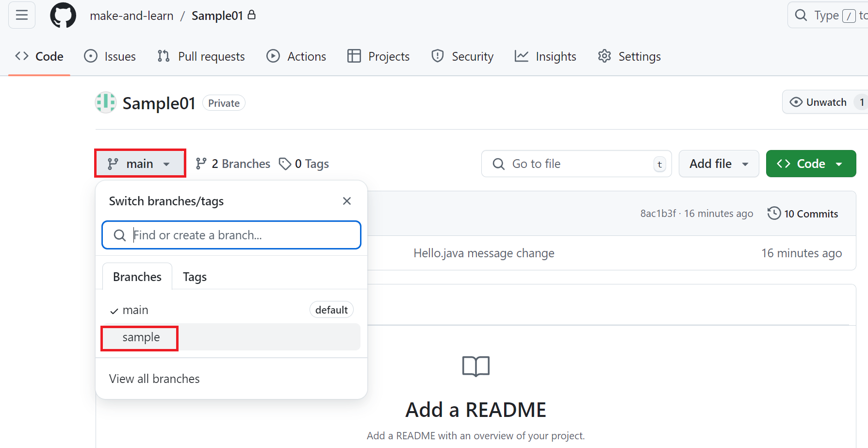Open the Sample01 breadcrumb link
The image size is (868, 448).
(x=217, y=16)
